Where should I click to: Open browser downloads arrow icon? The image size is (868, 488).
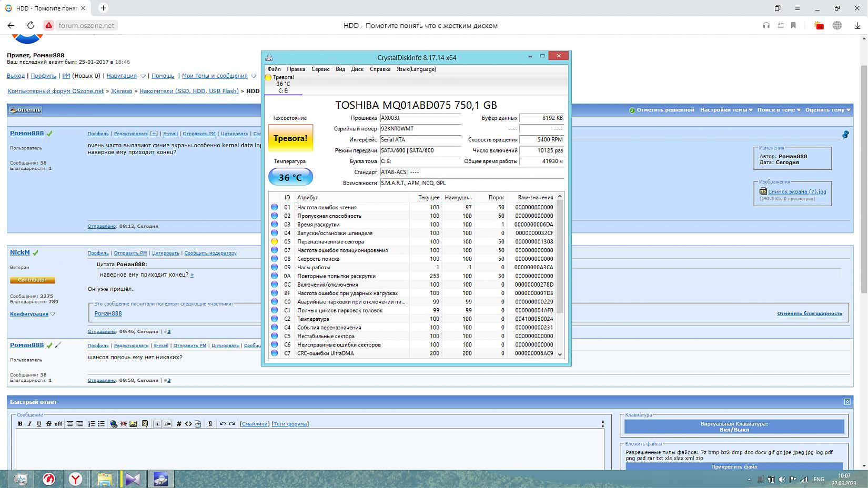(x=857, y=25)
